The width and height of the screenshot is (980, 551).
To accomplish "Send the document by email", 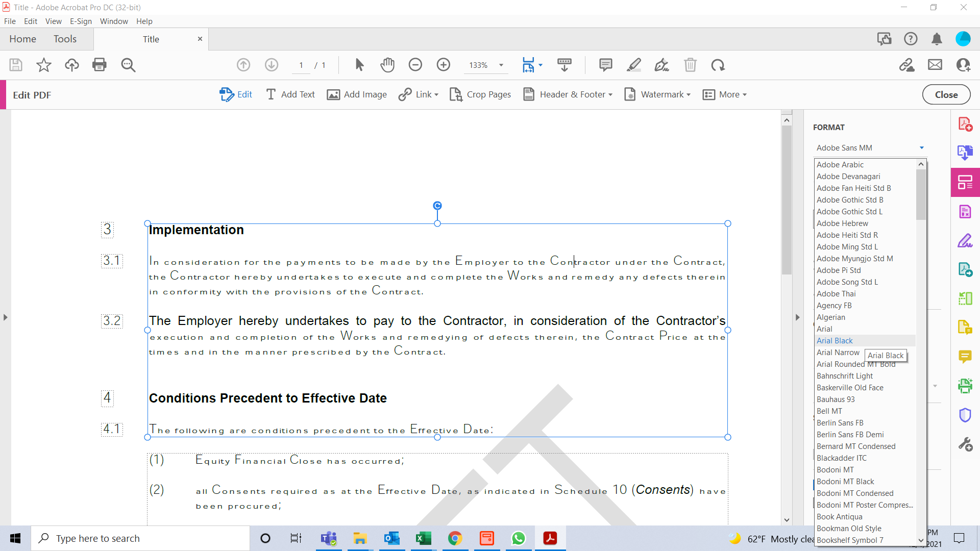I will (x=935, y=64).
